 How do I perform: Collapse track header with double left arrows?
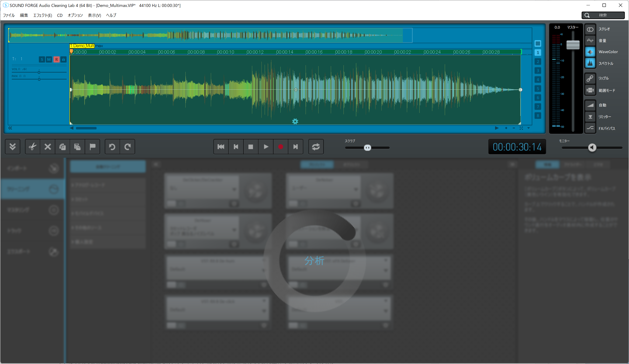pyautogui.click(x=10, y=128)
